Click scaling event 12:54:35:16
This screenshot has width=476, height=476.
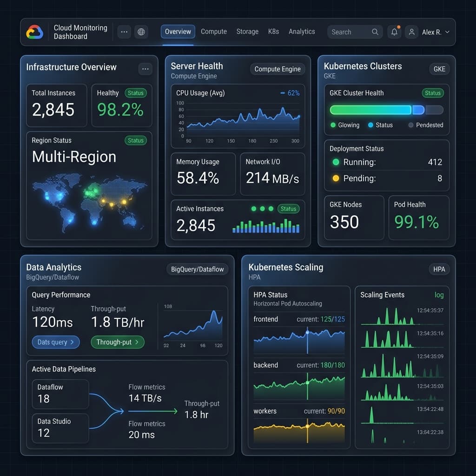tap(430, 333)
